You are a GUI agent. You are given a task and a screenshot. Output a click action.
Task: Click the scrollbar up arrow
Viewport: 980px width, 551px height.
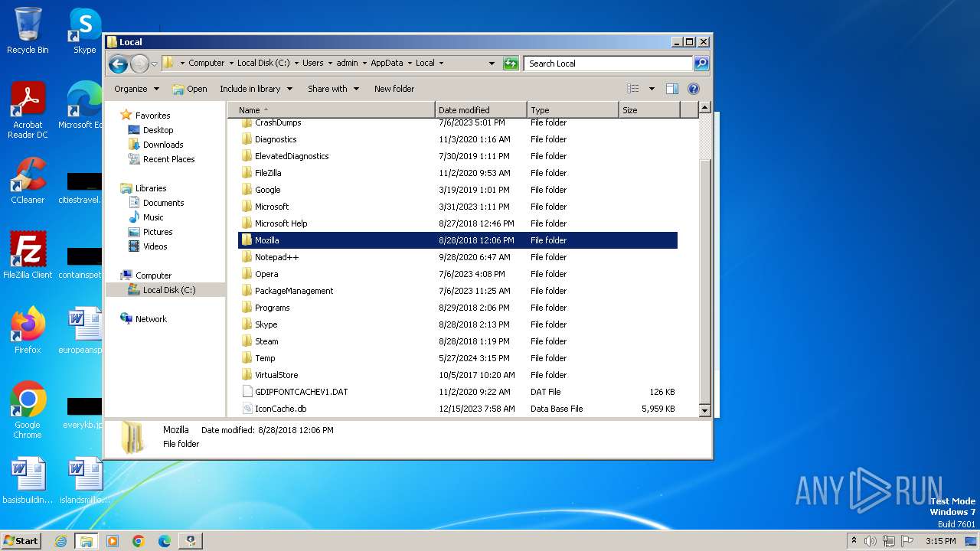[704, 108]
